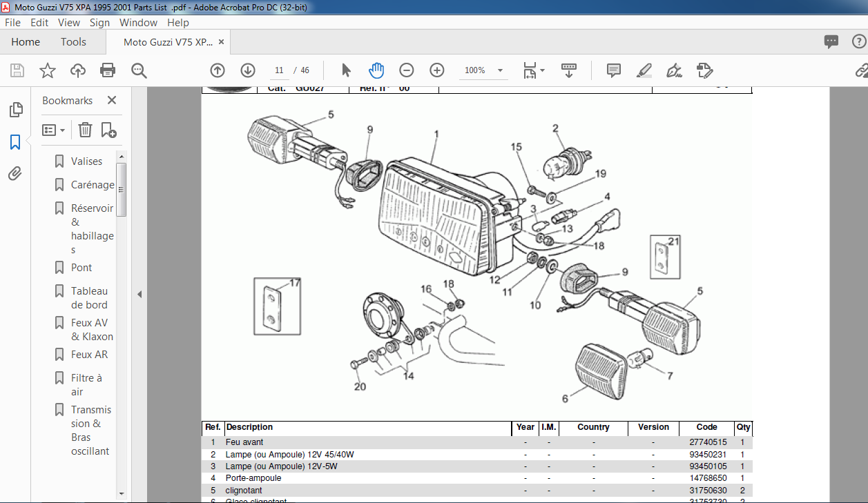The image size is (868, 503).
Task: Switch to the Home tab
Action: pos(26,42)
